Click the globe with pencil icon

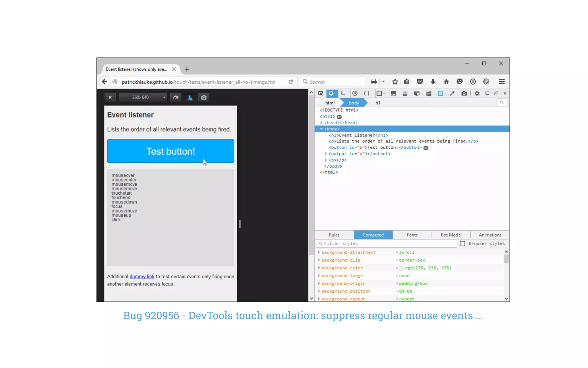pyautogui.click(x=486, y=82)
